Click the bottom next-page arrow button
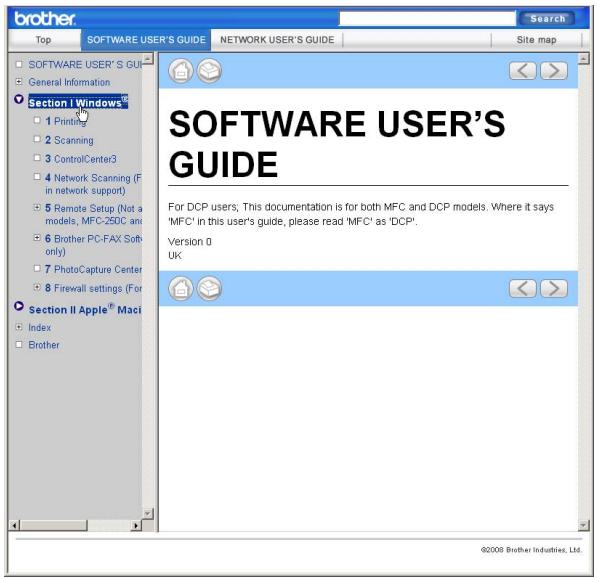This screenshot has width=598, height=578. point(554,288)
